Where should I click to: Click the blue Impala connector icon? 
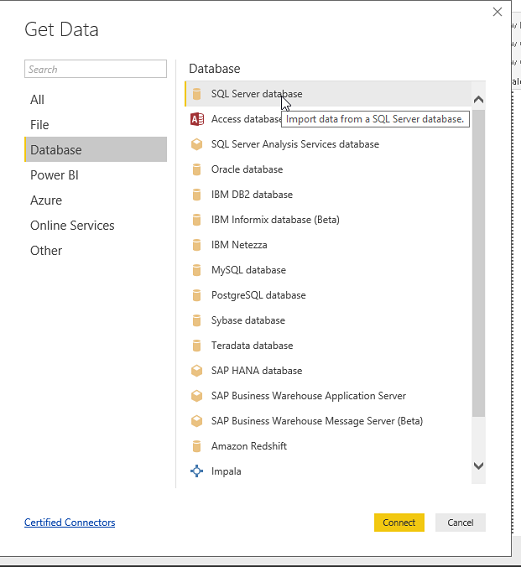(197, 471)
